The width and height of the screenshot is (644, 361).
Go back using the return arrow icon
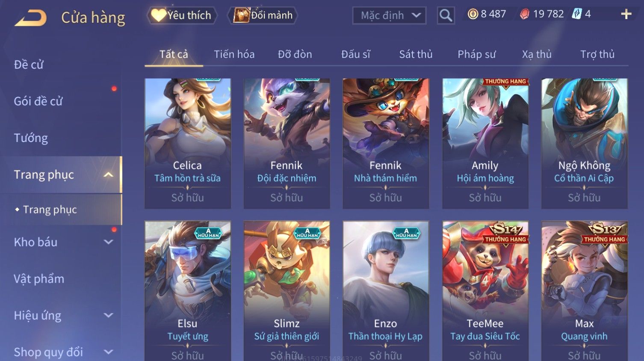(30, 18)
